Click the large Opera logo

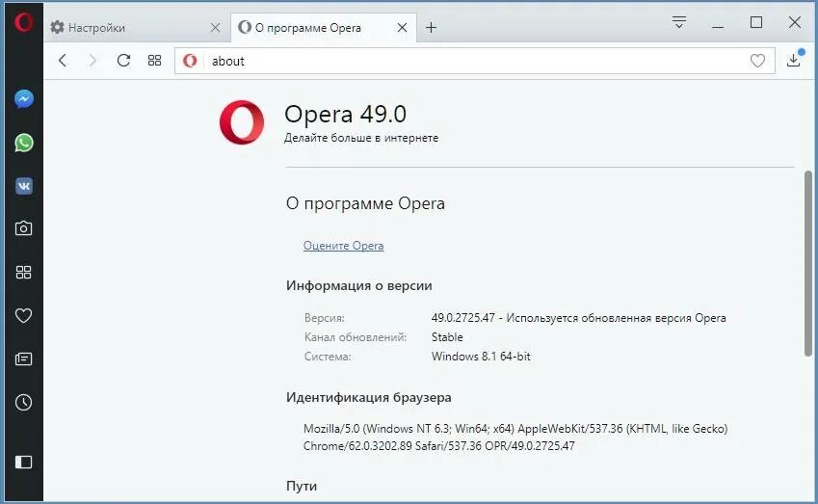pyautogui.click(x=242, y=122)
